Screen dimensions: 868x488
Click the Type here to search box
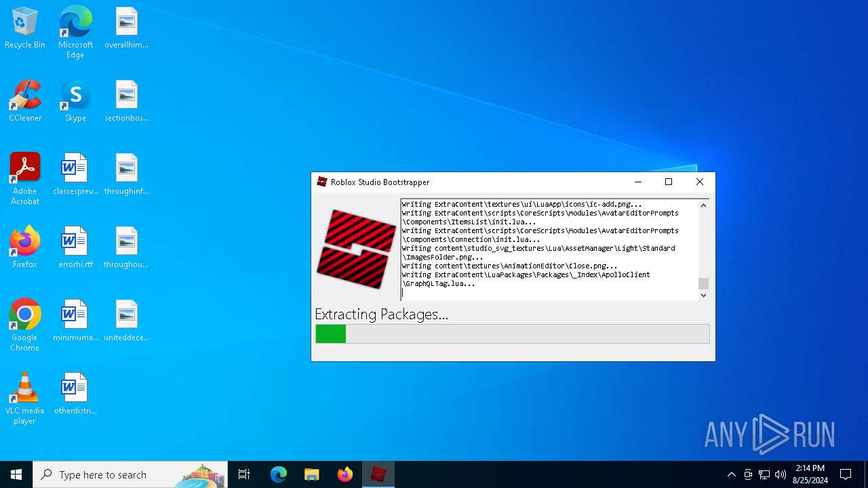point(130,474)
